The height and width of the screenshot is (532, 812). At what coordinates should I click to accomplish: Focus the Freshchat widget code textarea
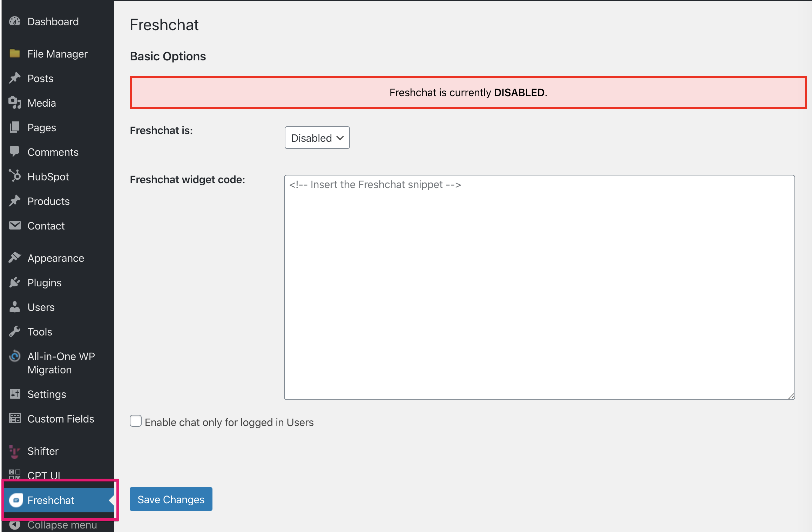tap(539, 287)
